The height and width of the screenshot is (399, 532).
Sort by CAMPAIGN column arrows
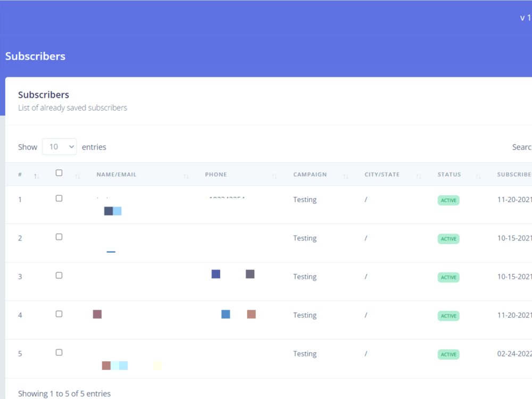pos(346,176)
